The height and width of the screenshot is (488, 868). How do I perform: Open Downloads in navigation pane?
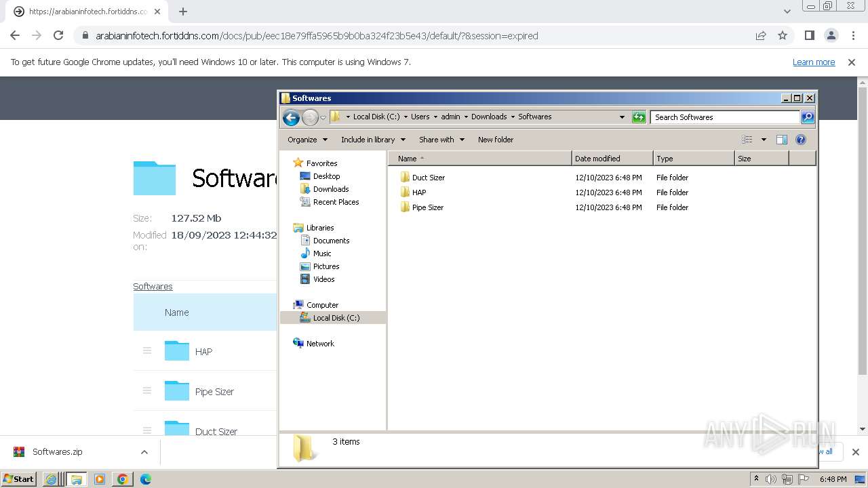coord(324,189)
